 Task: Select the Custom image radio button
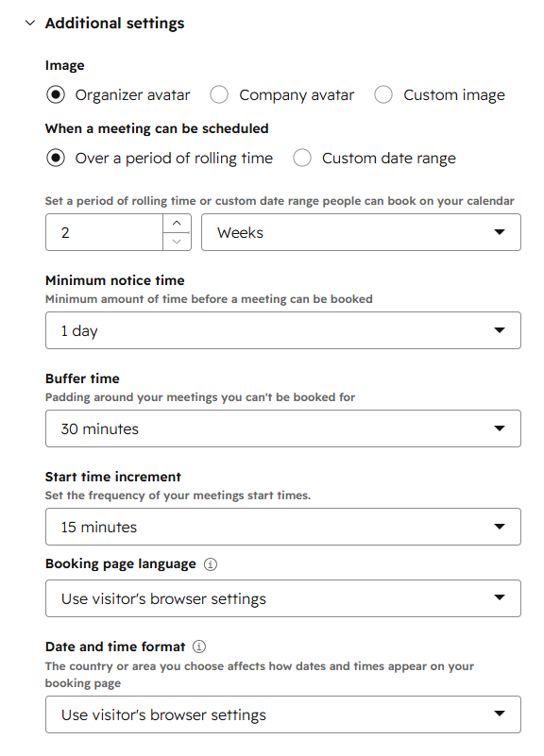pos(383,94)
